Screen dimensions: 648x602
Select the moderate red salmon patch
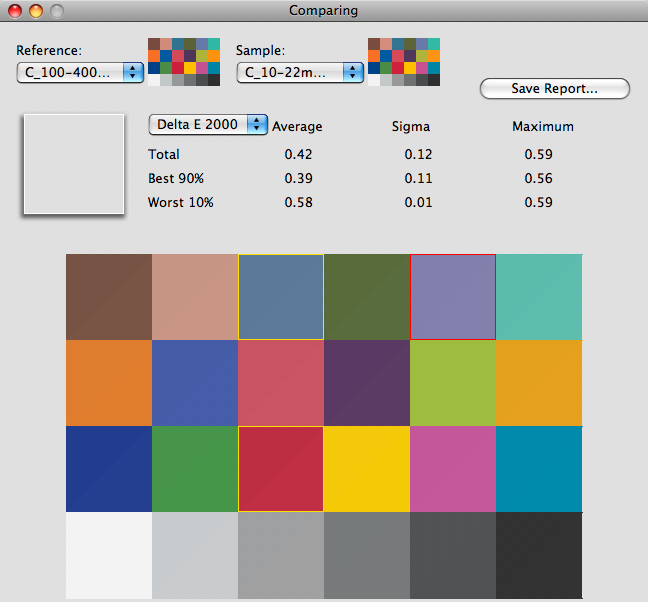click(281, 383)
